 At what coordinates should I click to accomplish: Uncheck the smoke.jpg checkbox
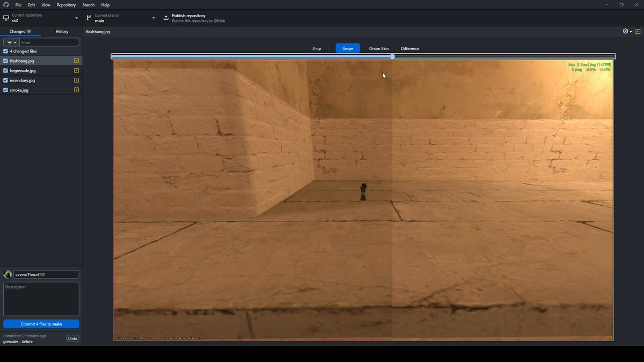click(5, 90)
